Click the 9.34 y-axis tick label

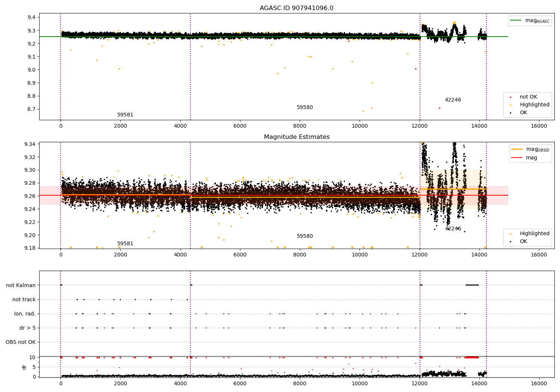(x=30, y=144)
